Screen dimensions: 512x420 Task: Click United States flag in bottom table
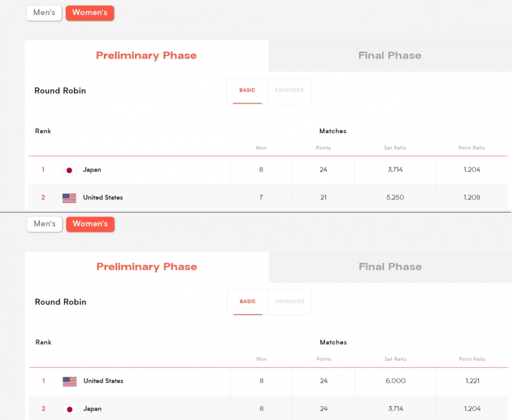coord(69,382)
